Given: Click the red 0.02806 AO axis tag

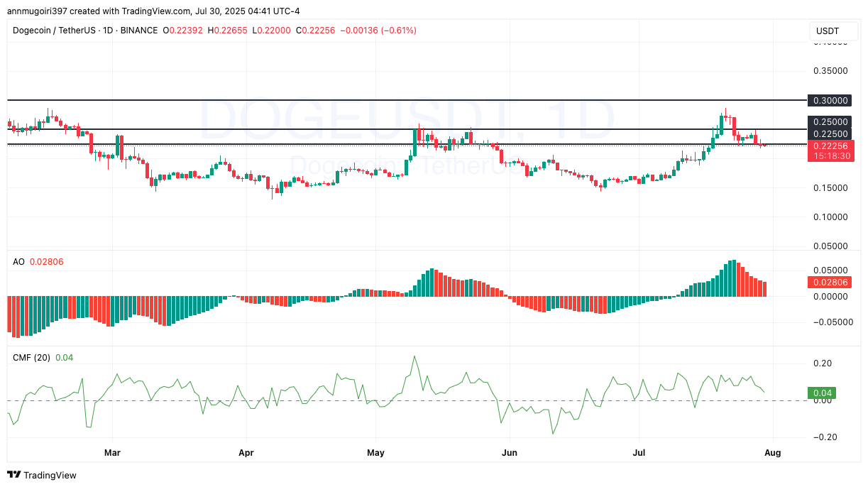Looking at the screenshot, I should point(829,282).
